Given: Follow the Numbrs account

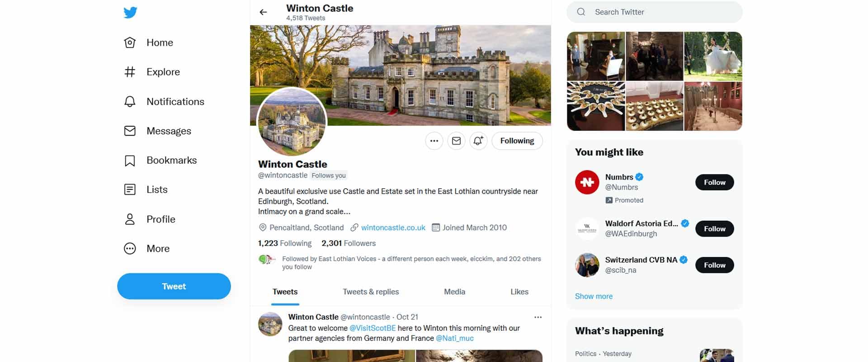Looking at the screenshot, I should coord(714,182).
